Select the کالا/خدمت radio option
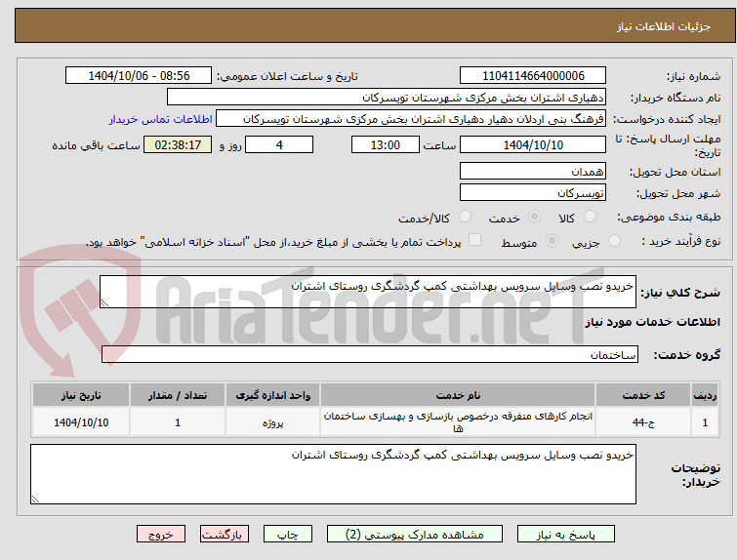 (465, 217)
